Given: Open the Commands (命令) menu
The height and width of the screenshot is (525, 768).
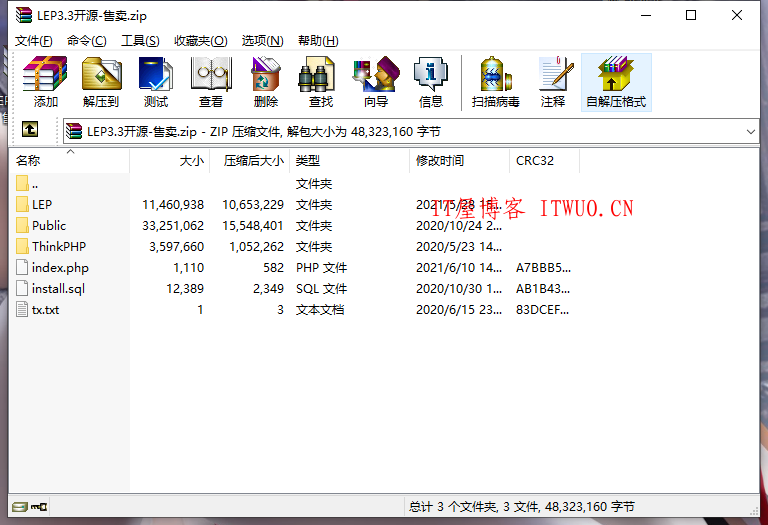Looking at the screenshot, I should click(x=87, y=41).
